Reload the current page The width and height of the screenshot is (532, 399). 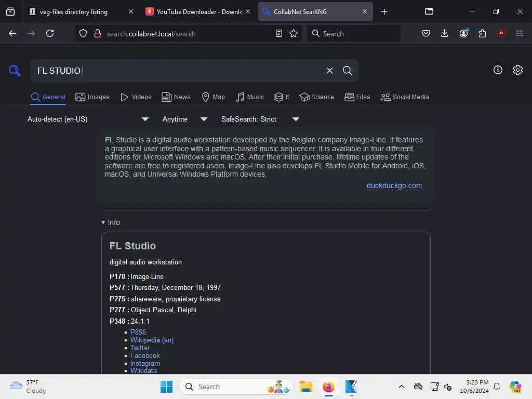(x=50, y=33)
